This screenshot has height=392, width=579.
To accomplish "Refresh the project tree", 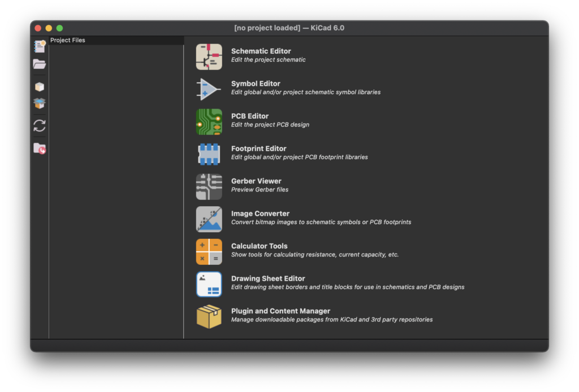I will (x=40, y=126).
